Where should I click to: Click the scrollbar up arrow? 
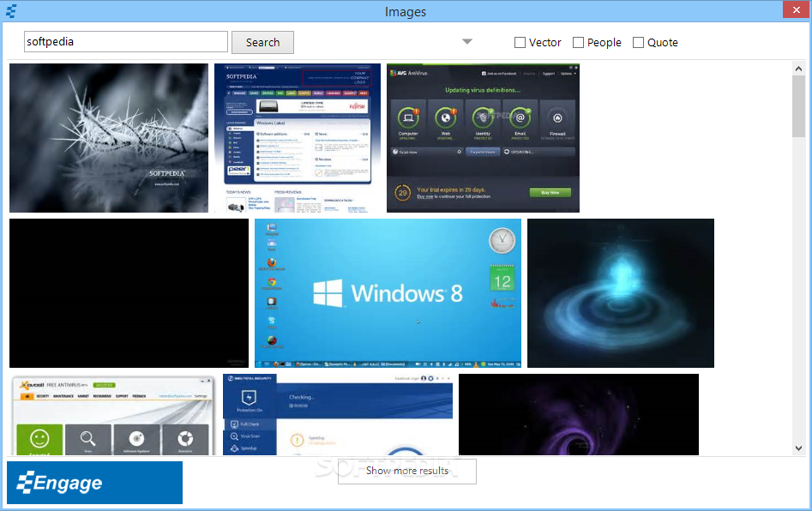tap(798, 69)
